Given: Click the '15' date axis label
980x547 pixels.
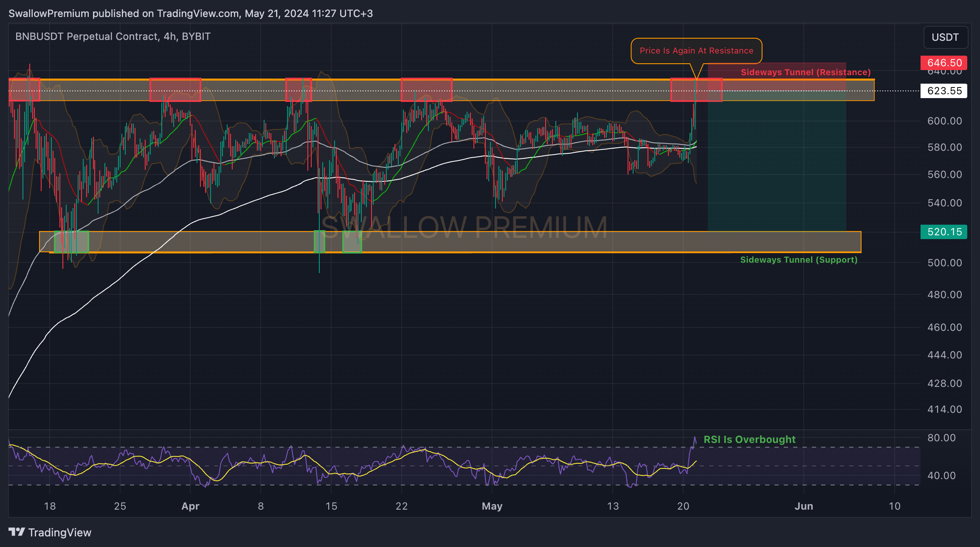Looking at the screenshot, I should [x=331, y=506].
